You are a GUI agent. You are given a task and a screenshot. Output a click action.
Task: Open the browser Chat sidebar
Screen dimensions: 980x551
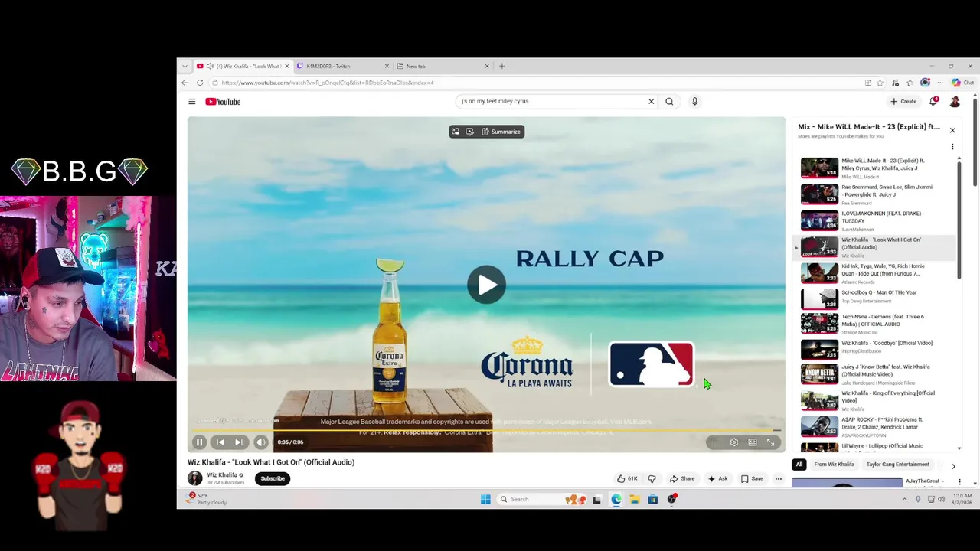point(963,83)
